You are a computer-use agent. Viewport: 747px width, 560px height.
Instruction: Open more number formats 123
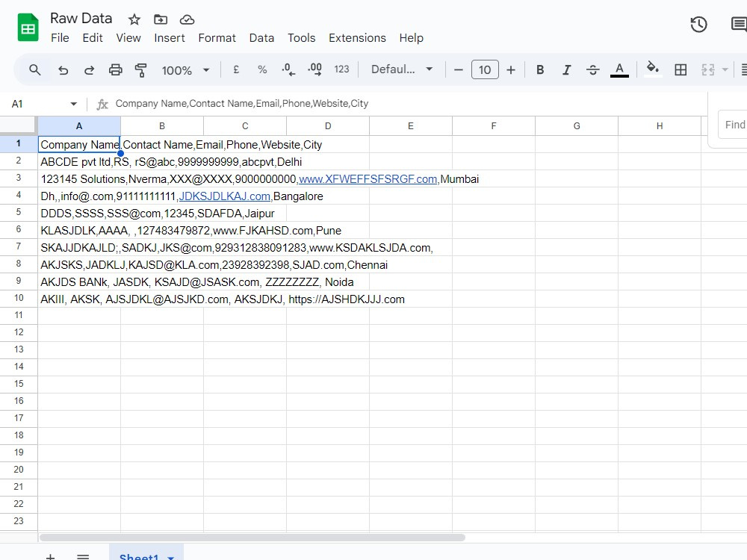[341, 69]
